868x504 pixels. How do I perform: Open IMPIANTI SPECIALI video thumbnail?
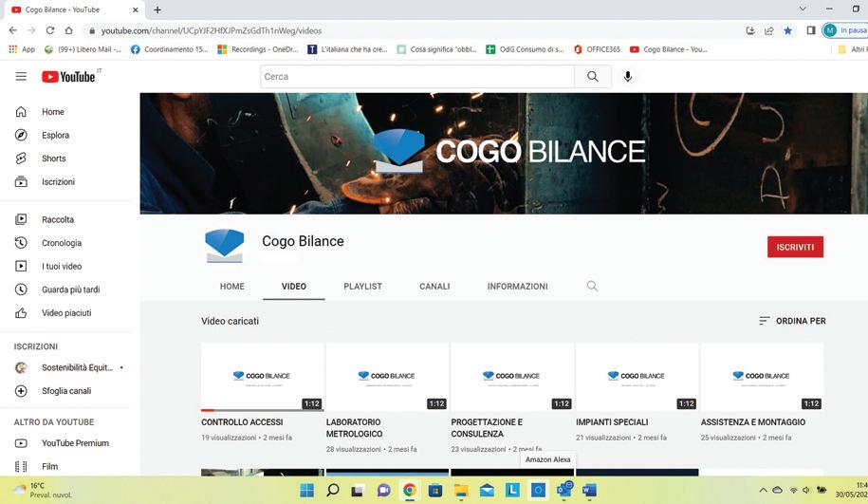pos(637,377)
